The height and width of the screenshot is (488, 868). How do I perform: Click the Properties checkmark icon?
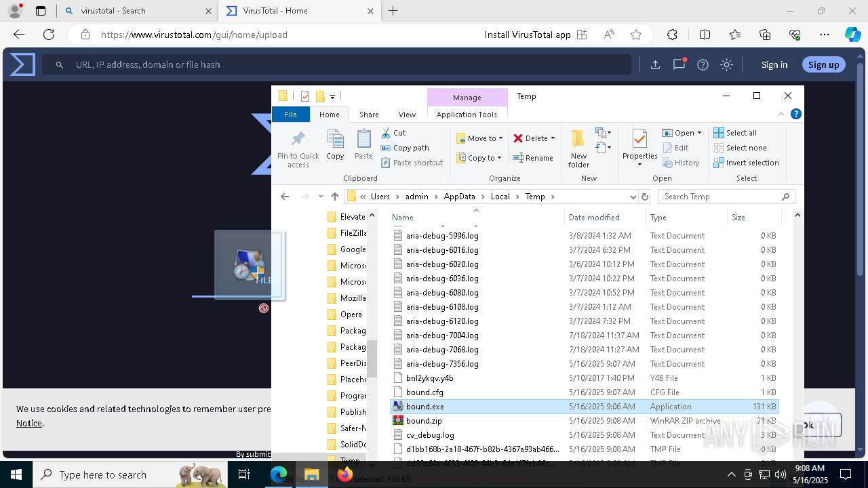click(639, 139)
